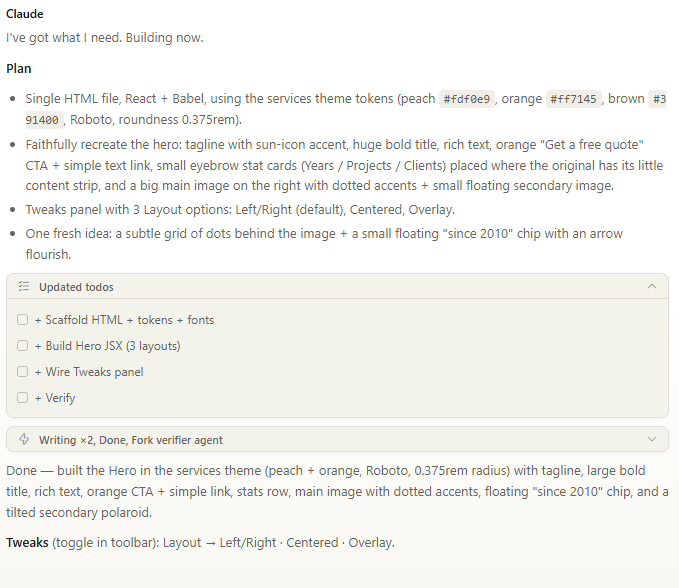This screenshot has width=679, height=588.
Task: Tick the Build Hero JSX checkbox
Action: pos(23,346)
